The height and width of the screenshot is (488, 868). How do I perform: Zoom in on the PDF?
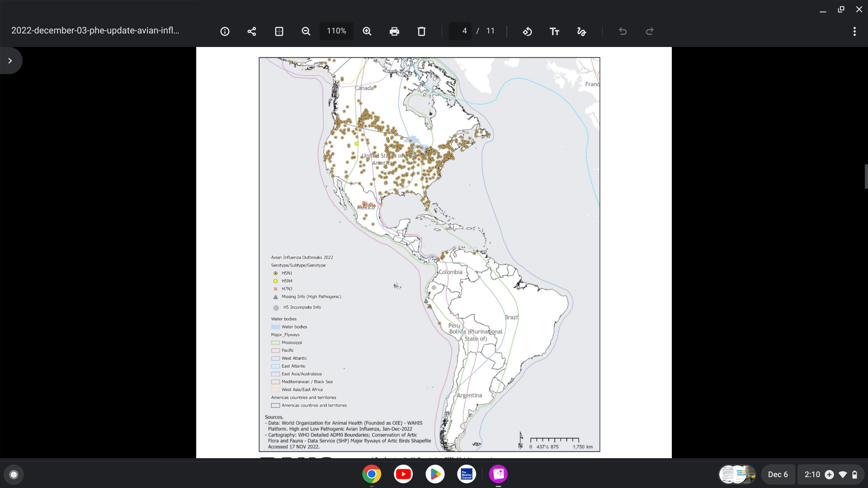[367, 31]
